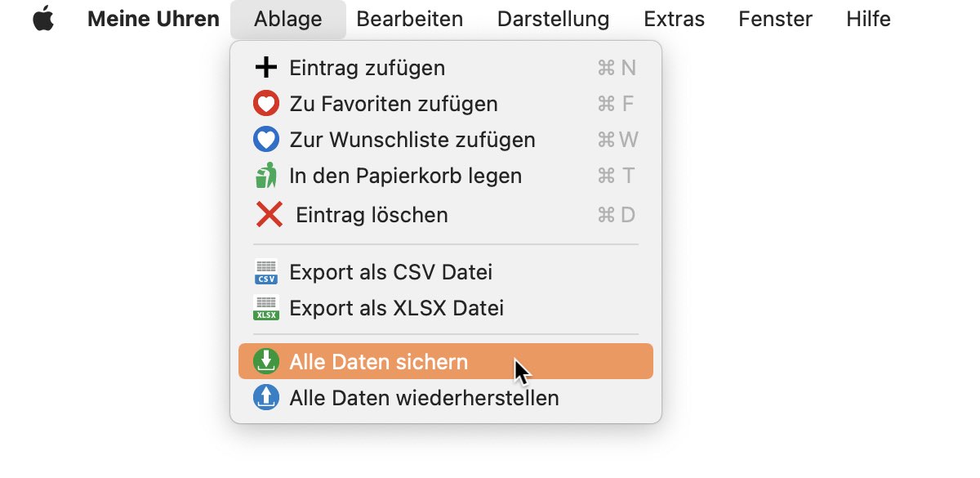This screenshot has height=478, width=980.
Task: Open the Hilfe menu
Action: (868, 19)
